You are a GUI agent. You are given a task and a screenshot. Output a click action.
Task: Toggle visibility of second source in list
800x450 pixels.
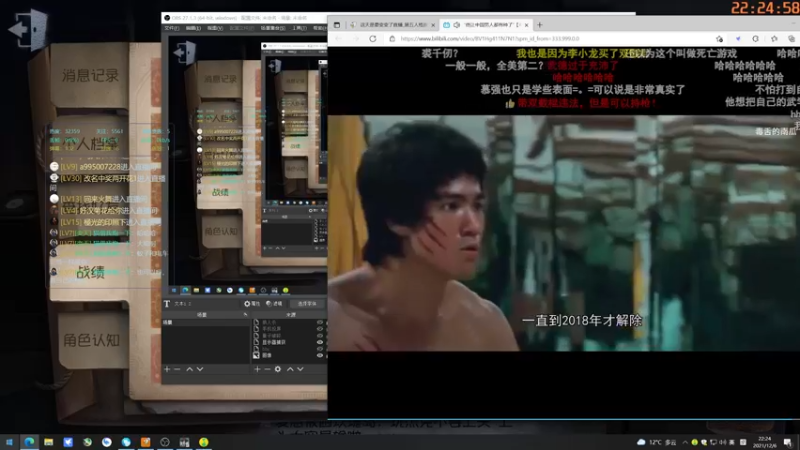tap(320, 329)
